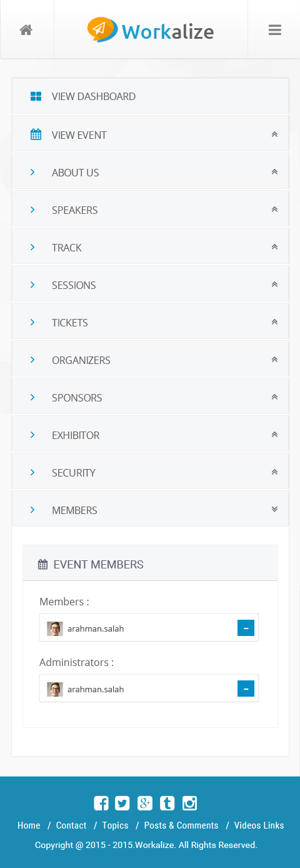Open the Twitter social icon
The height and width of the screenshot is (868, 300).
[122, 804]
